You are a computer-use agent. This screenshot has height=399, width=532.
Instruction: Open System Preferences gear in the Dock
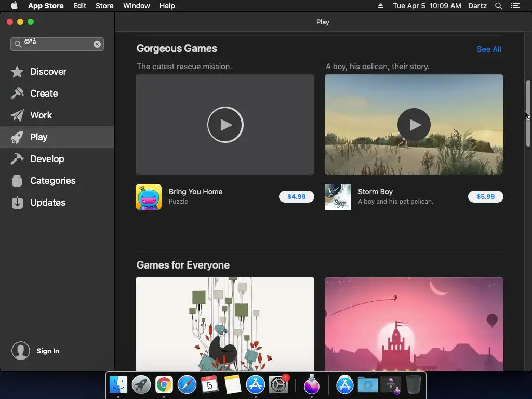[x=278, y=385]
